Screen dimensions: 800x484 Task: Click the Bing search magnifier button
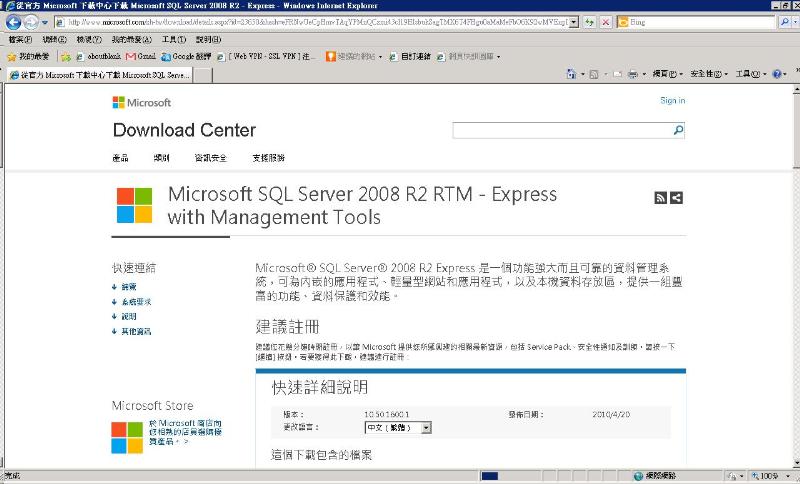(784, 22)
